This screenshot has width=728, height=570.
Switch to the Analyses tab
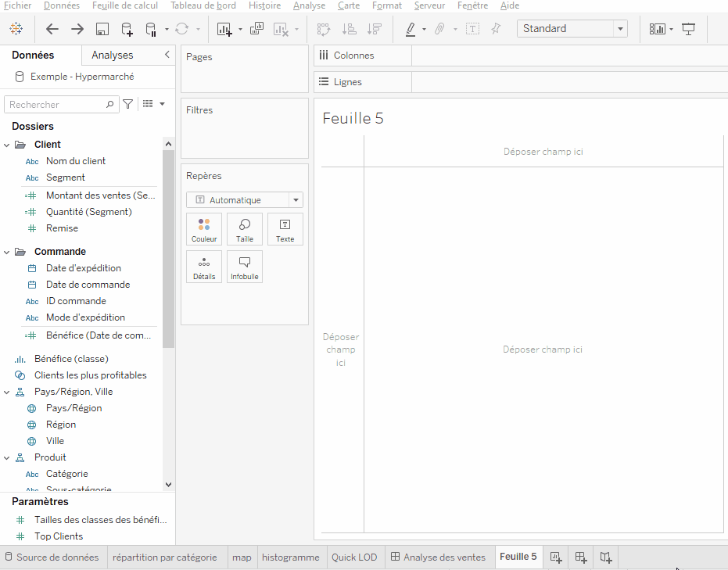tap(113, 55)
